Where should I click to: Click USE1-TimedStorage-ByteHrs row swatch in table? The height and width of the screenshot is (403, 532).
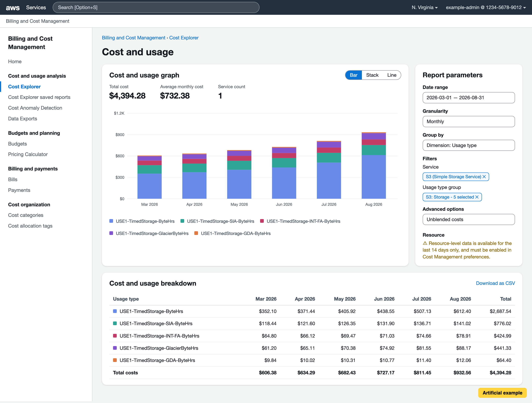point(115,311)
